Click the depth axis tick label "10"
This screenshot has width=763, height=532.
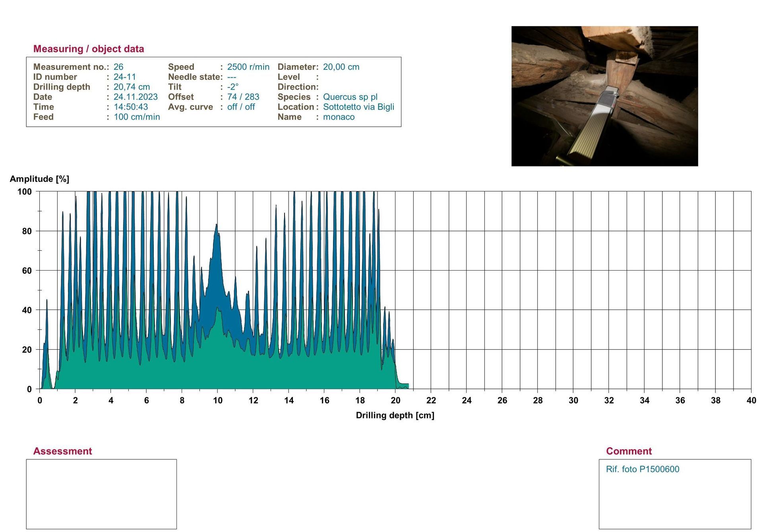[218, 400]
